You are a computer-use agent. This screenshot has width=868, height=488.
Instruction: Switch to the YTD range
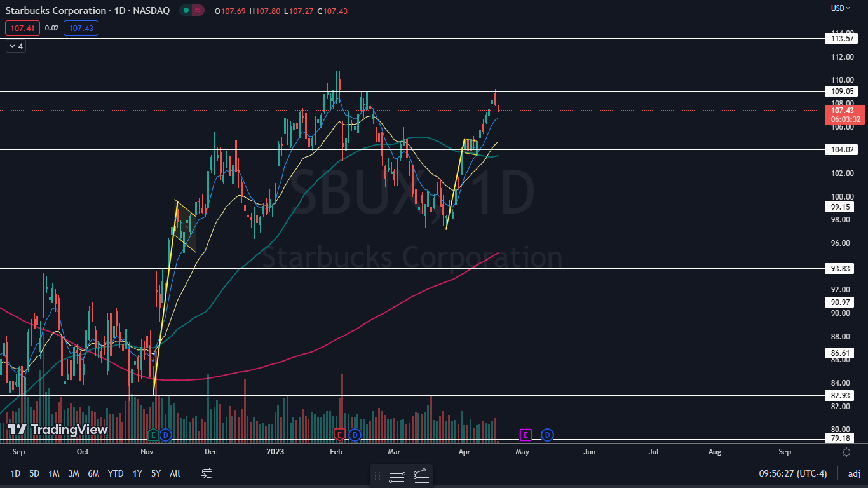pos(116,473)
